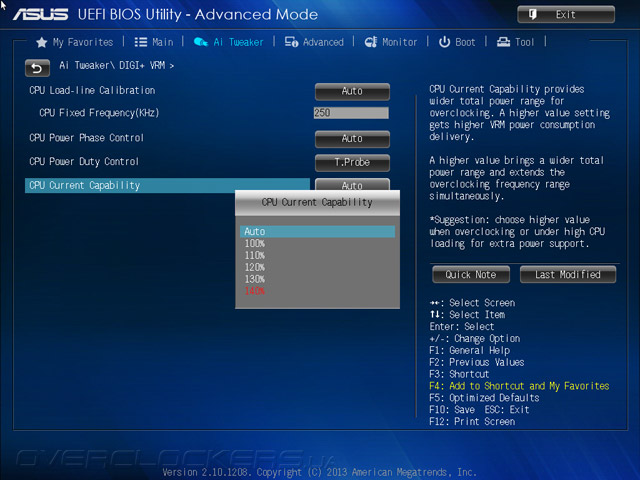This screenshot has width=640, height=480.
Task: Switch to the Tool tab
Action: 524,42
